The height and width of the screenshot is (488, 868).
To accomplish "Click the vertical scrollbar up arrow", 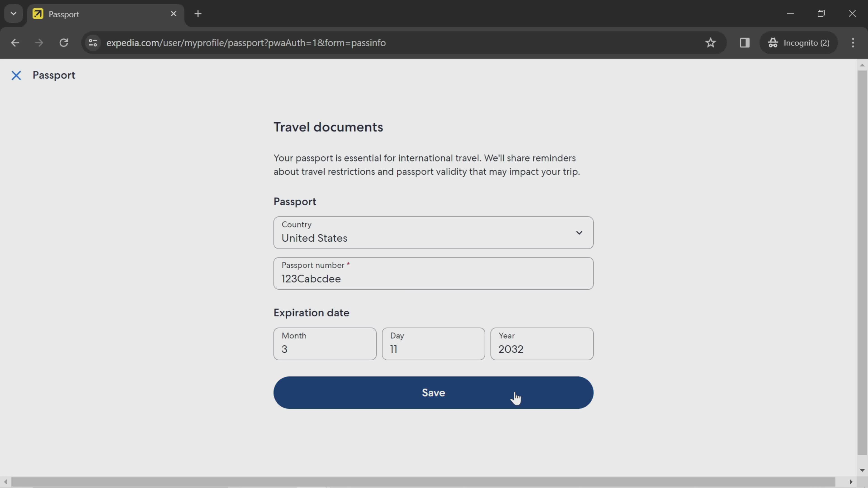I will 862,65.
